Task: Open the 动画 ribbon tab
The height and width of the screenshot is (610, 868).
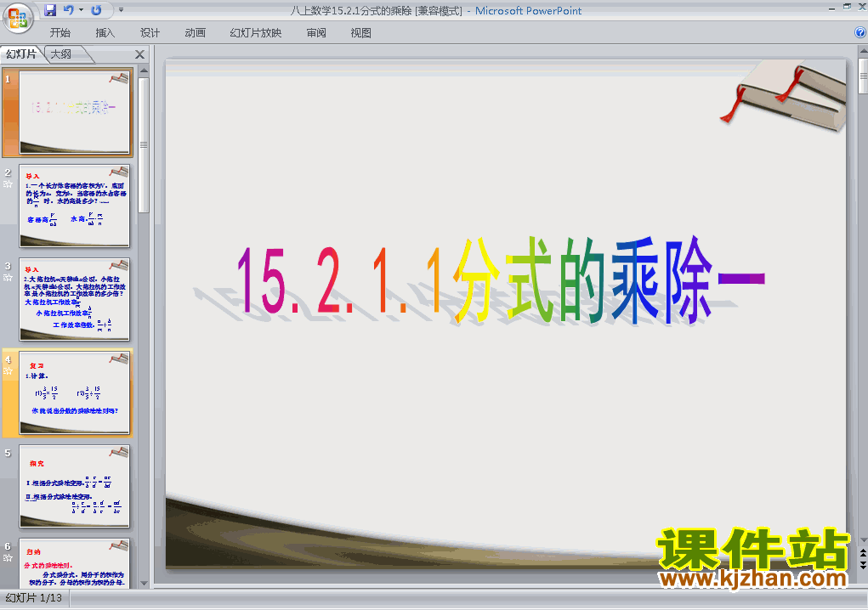Action: tap(195, 32)
